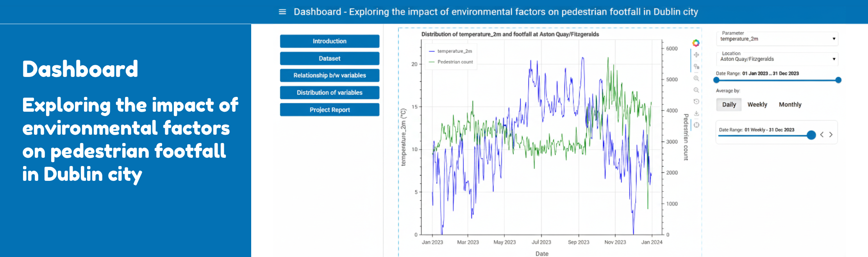The height and width of the screenshot is (257, 868).
Task: Reset the plot view with reset icon
Action: point(696,102)
